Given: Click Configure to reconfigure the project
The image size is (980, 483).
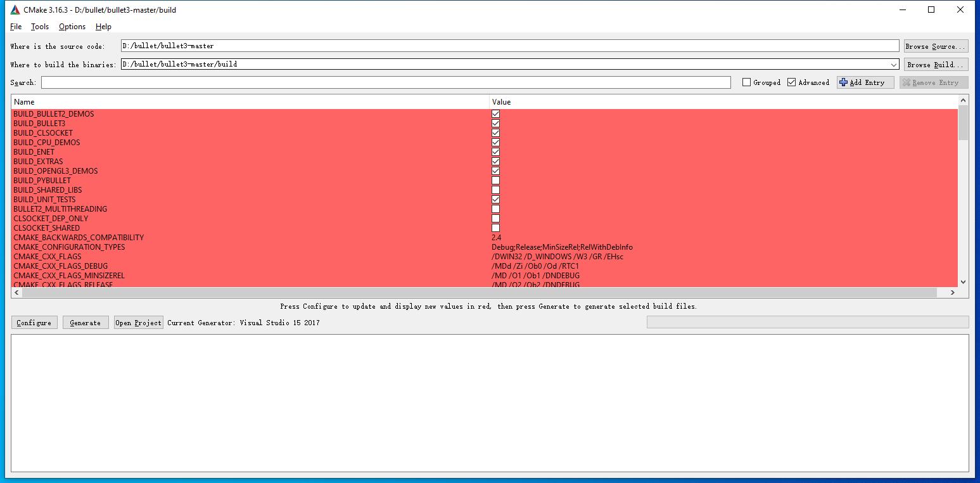Looking at the screenshot, I should coord(34,322).
